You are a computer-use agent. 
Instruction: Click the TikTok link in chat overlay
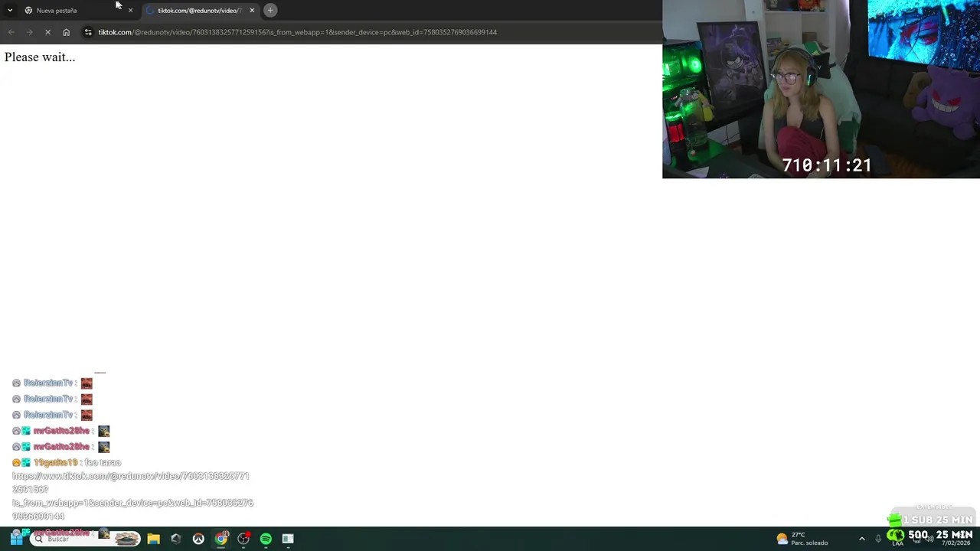coord(132,496)
